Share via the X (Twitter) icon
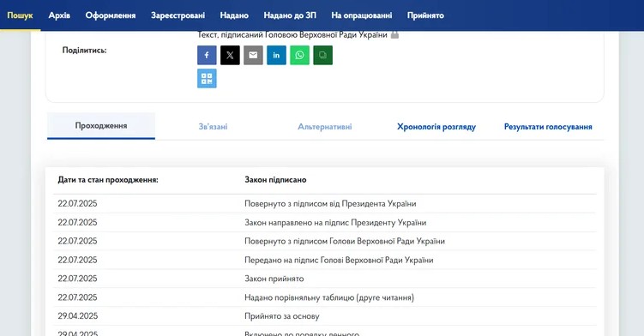Viewport: 644px width, 336px height. coord(230,55)
